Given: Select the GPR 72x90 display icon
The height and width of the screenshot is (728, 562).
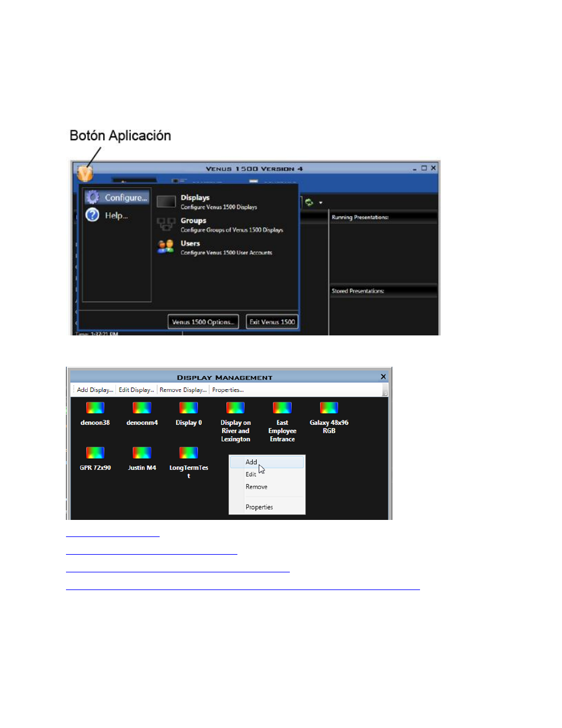Looking at the screenshot, I should (95, 453).
